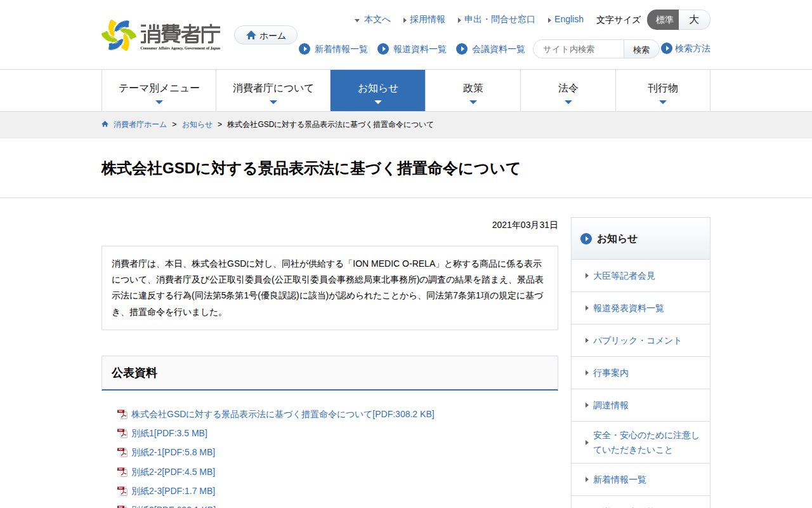Click arrow icon beside 報道資料一覧 in header
812x508 pixels.
(383, 49)
